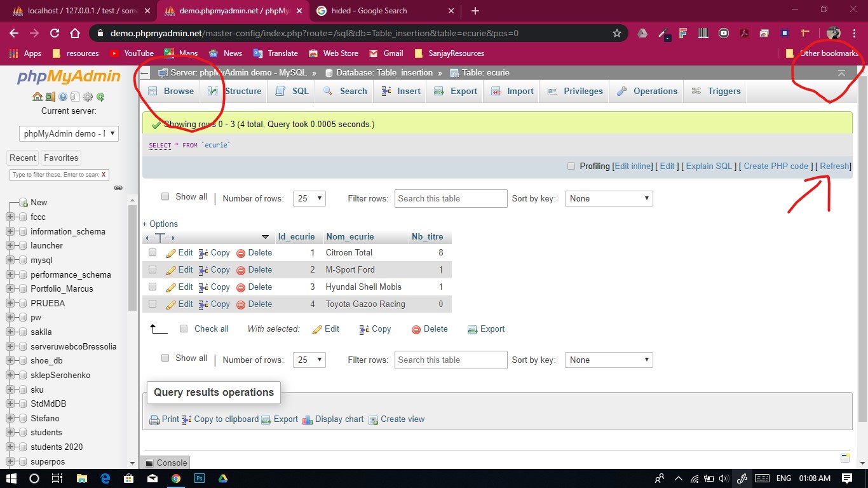Click the yellow note icon at bottom right
The width and height of the screenshot is (868, 488).
pos(845,458)
